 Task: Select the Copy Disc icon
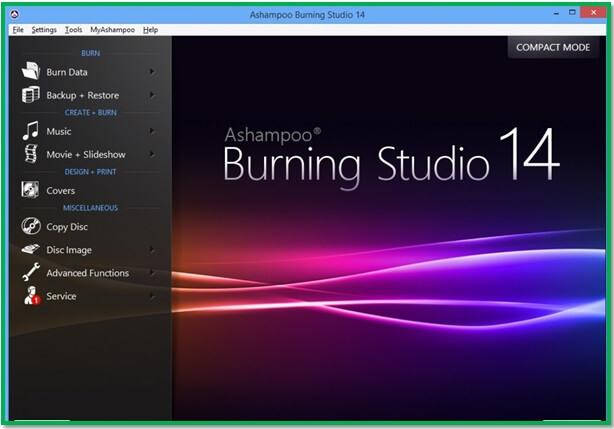31,226
